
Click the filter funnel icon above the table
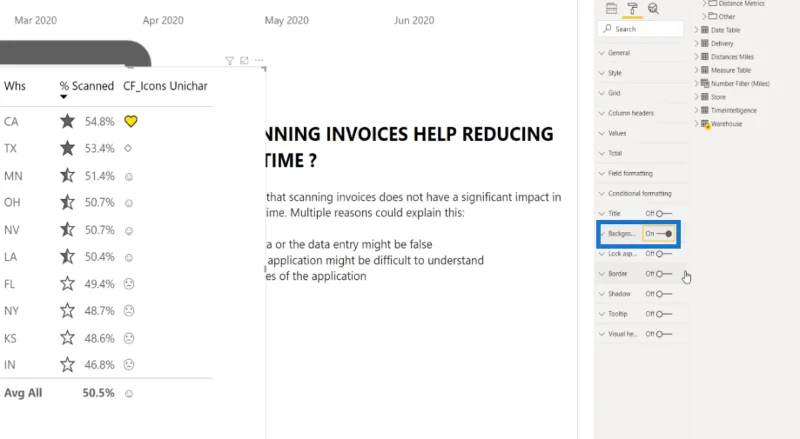click(x=230, y=61)
